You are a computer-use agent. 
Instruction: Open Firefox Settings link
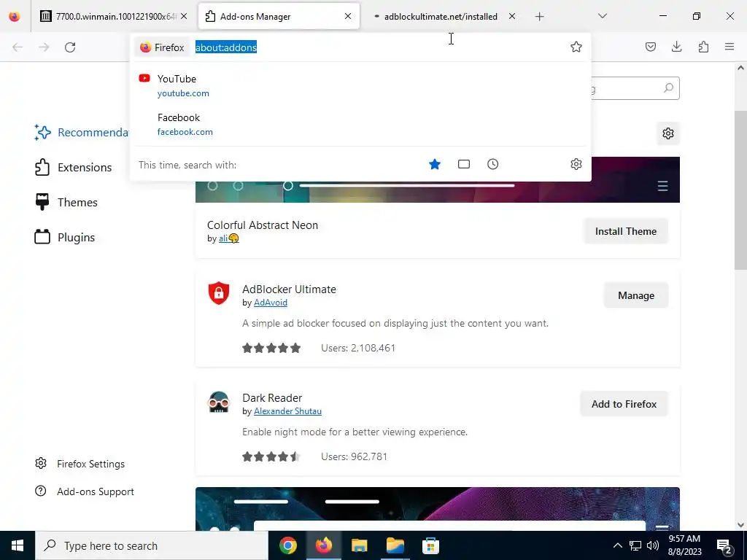80,464
